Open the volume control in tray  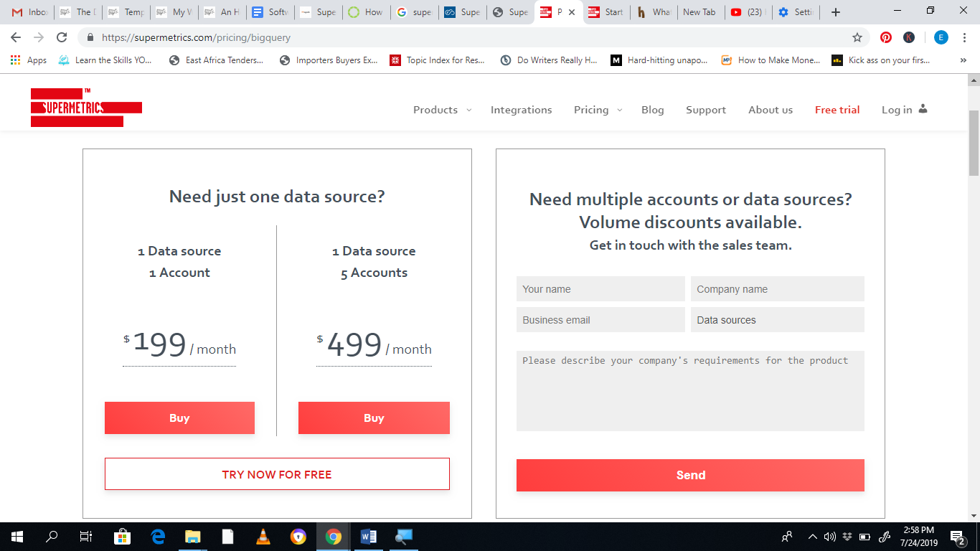tap(830, 536)
